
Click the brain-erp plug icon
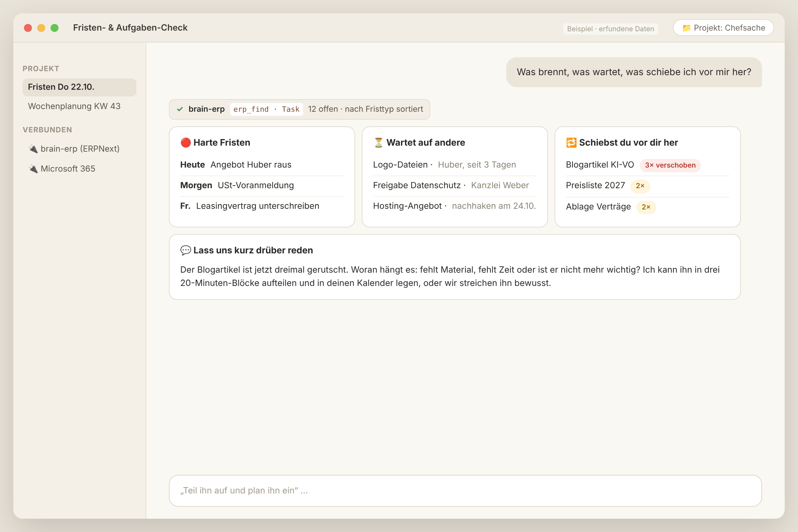[x=33, y=149]
